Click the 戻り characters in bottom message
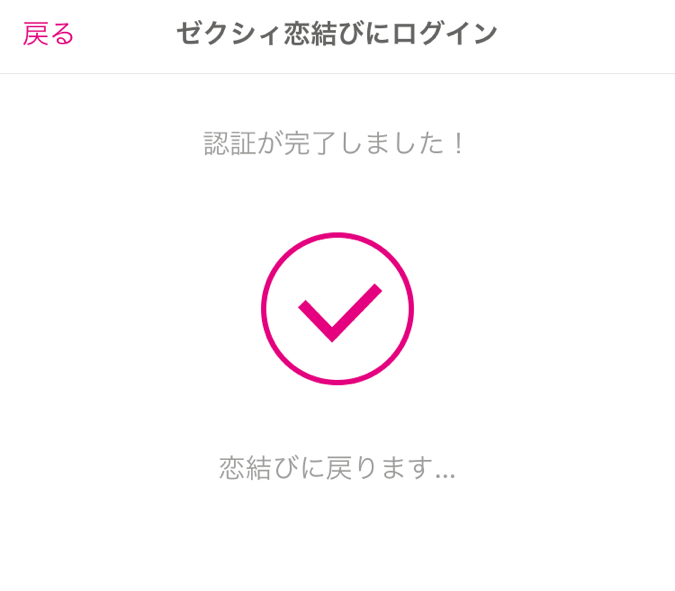This screenshot has height=591, width=675. [x=352, y=468]
